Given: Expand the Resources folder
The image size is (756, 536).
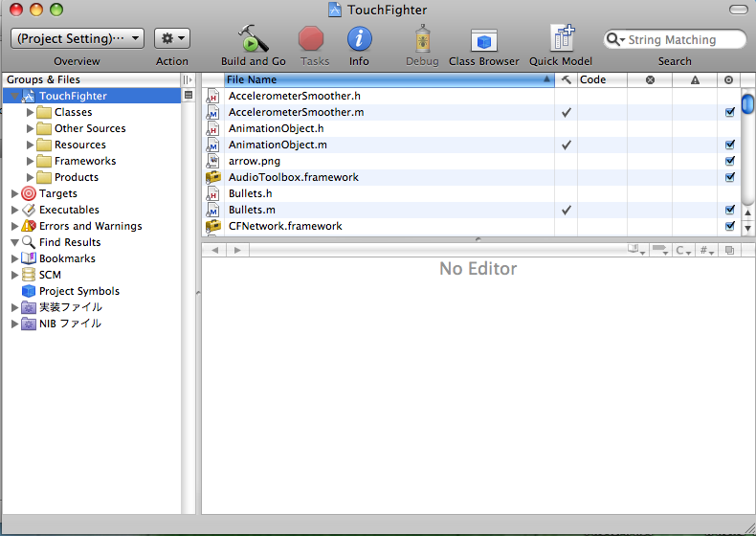Looking at the screenshot, I should [x=30, y=145].
